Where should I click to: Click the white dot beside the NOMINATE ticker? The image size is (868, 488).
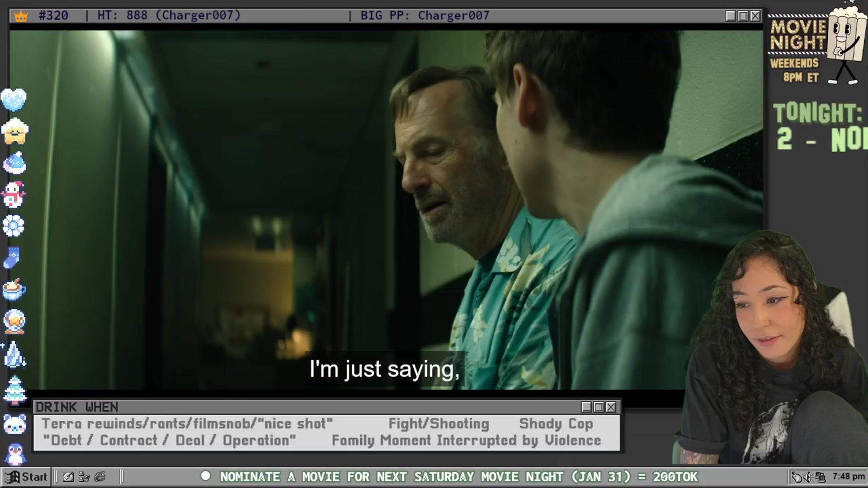point(206,476)
